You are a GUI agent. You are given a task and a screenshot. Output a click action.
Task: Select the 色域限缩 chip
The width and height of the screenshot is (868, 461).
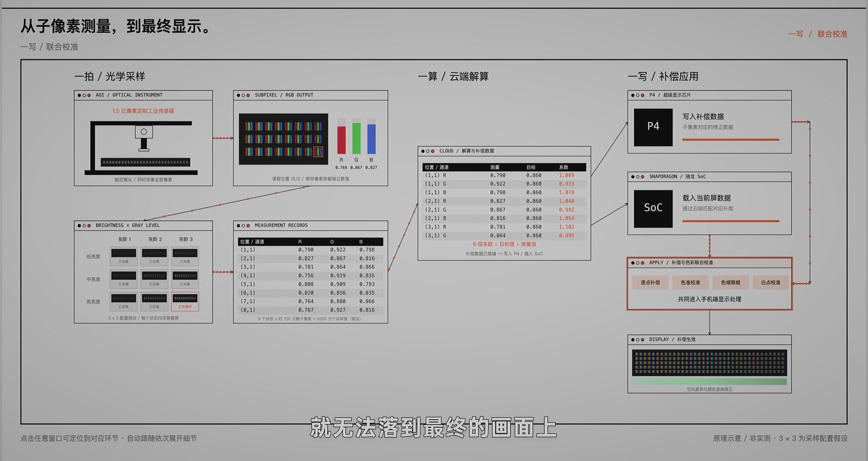pyautogui.click(x=730, y=282)
